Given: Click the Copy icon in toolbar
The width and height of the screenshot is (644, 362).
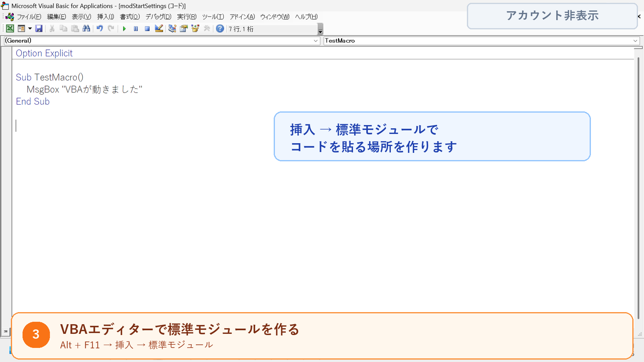Looking at the screenshot, I should [63, 29].
